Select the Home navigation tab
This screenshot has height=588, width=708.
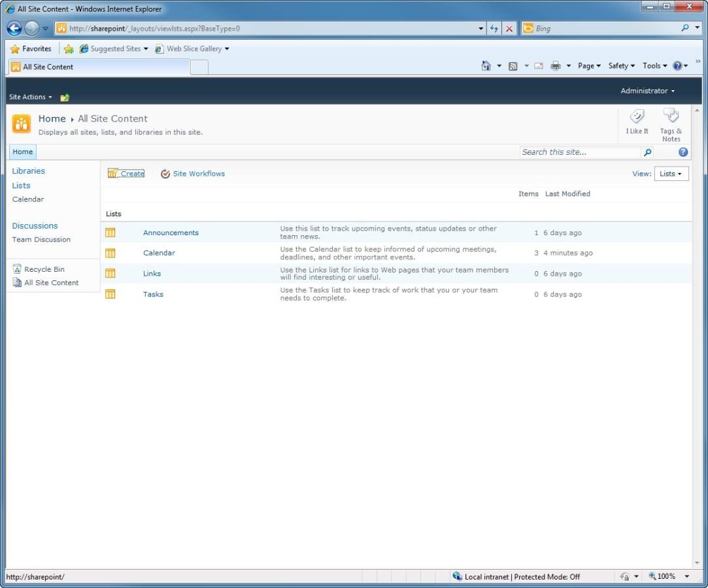(x=23, y=152)
